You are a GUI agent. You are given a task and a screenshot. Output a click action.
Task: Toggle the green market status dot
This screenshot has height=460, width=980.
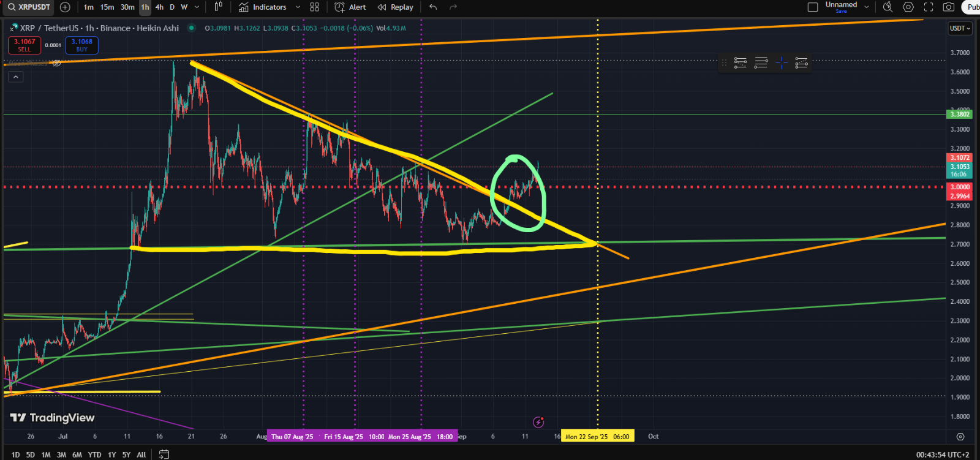coord(192,28)
